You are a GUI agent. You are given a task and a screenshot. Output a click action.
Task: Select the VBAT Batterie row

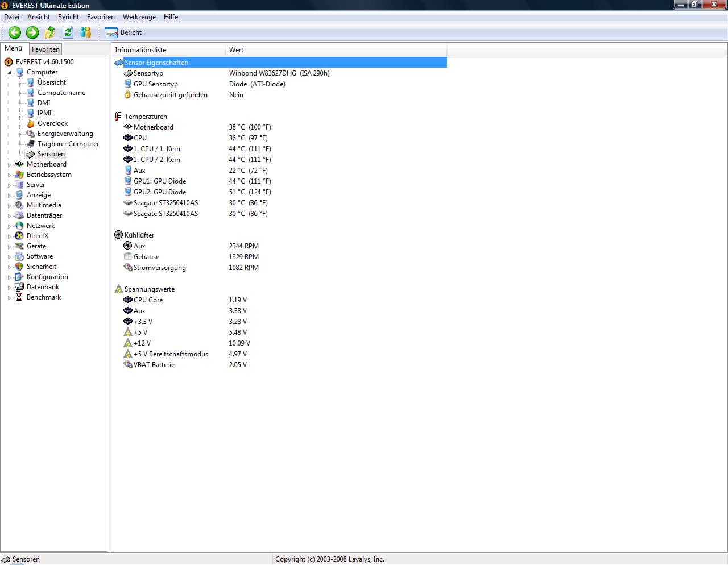(280, 365)
